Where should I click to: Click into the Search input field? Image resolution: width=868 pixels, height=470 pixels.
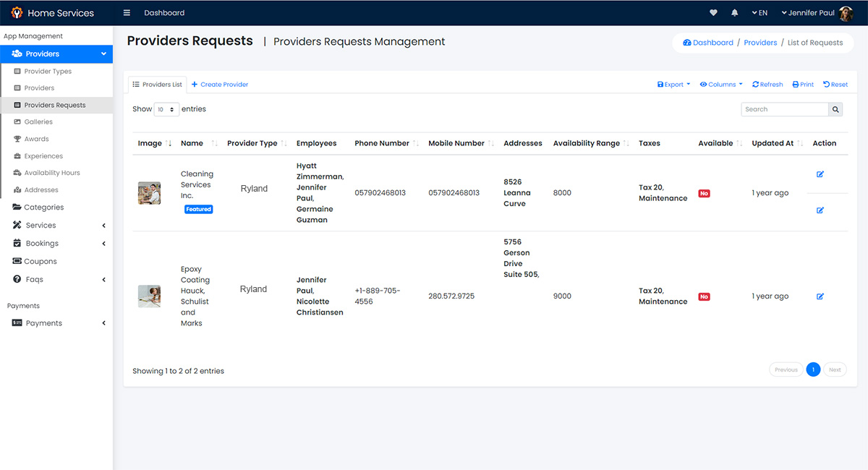coord(784,109)
